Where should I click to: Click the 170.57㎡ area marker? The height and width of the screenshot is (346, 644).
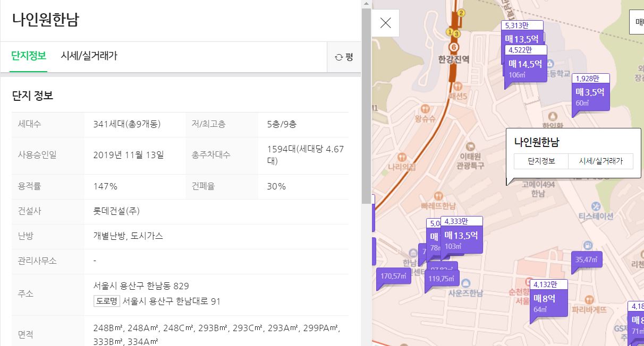coord(393,275)
